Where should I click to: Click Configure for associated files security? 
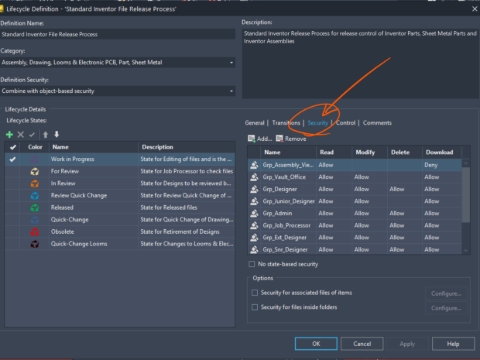pyautogui.click(x=446, y=293)
